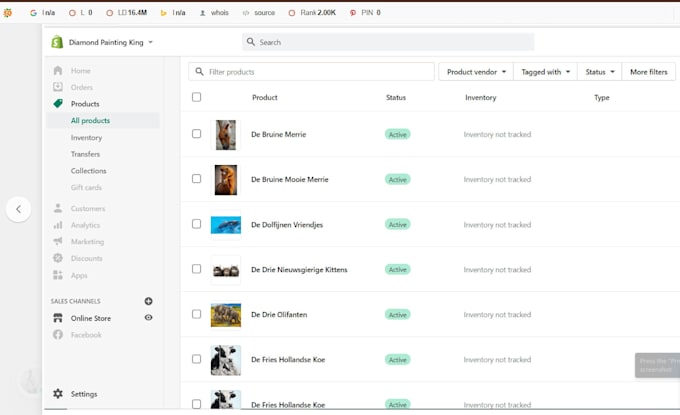Click the Customers person icon
The width and height of the screenshot is (680, 415).
(58, 208)
